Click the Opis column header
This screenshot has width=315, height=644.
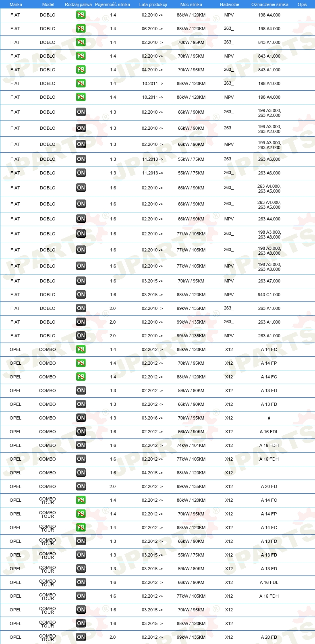click(302, 4)
